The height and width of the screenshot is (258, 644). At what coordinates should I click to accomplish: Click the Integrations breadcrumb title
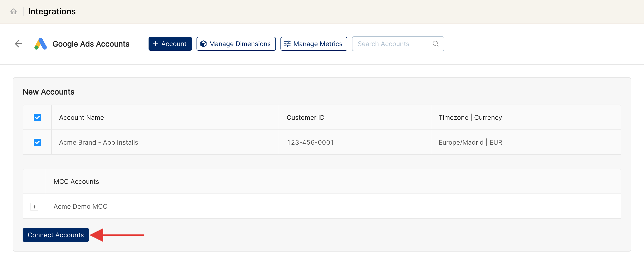pos(52,12)
